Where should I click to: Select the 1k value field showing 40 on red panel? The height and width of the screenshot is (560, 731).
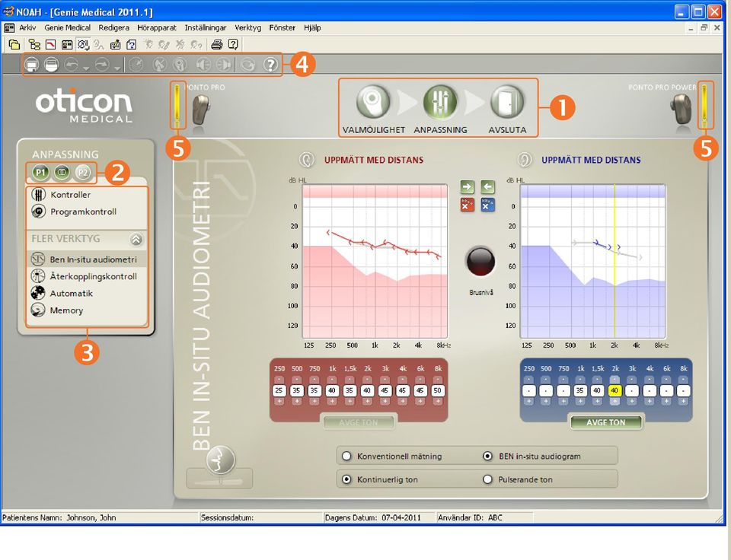(332, 390)
